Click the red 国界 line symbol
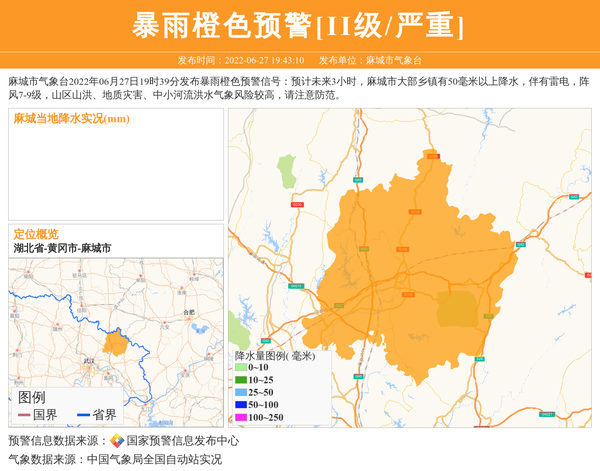The height and width of the screenshot is (471, 600). click(x=25, y=415)
